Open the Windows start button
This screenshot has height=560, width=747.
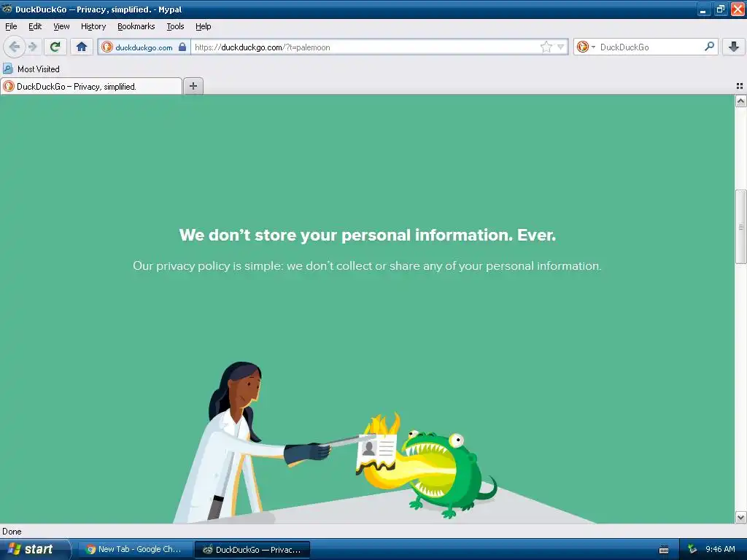pyautogui.click(x=35, y=549)
